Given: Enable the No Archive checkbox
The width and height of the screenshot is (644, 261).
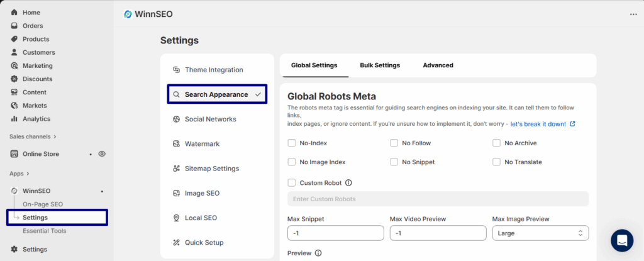Looking at the screenshot, I should [x=497, y=143].
